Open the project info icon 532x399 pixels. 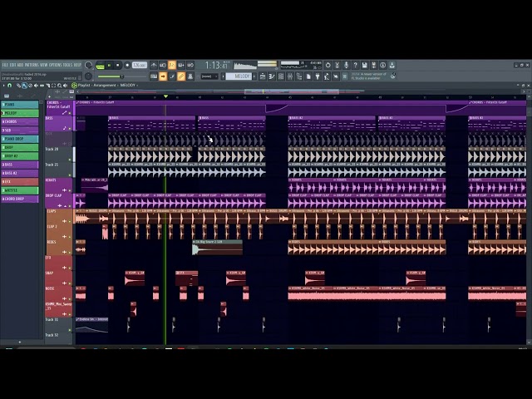(382, 65)
